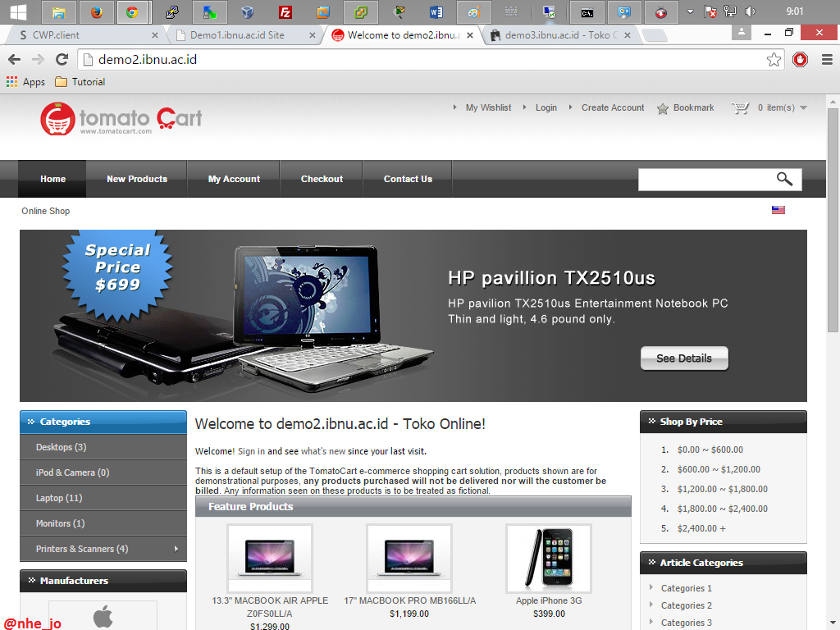The height and width of the screenshot is (630, 840).
Task: Open File Explorer from the taskbar
Action: [59, 11]
